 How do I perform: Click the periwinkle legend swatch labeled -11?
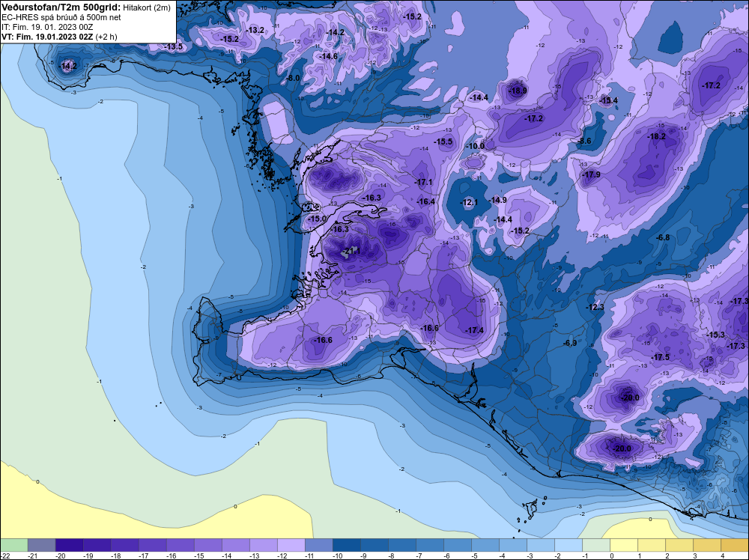pyautogui.click(x=318, y=545)
